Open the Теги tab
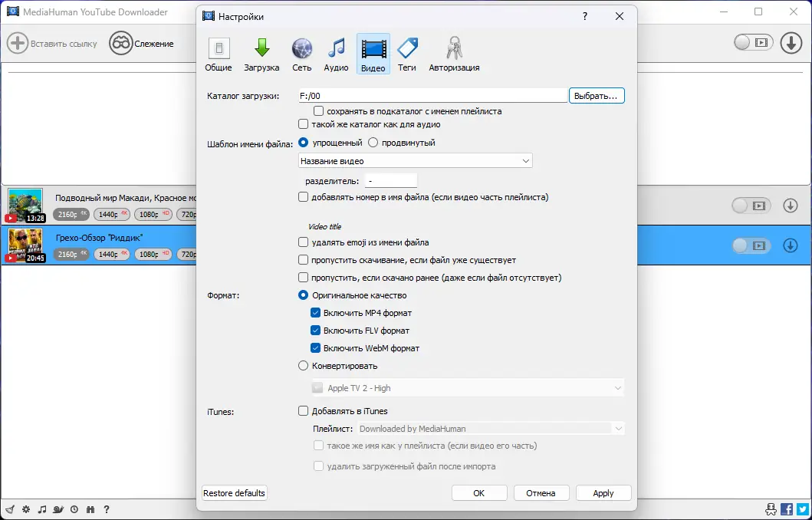 point(407,54)
